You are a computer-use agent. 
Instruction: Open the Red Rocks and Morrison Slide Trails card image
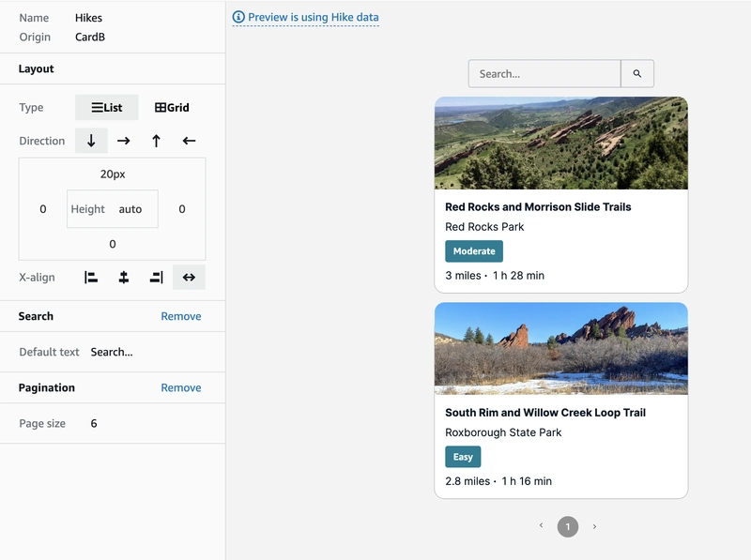click(560, 144)
